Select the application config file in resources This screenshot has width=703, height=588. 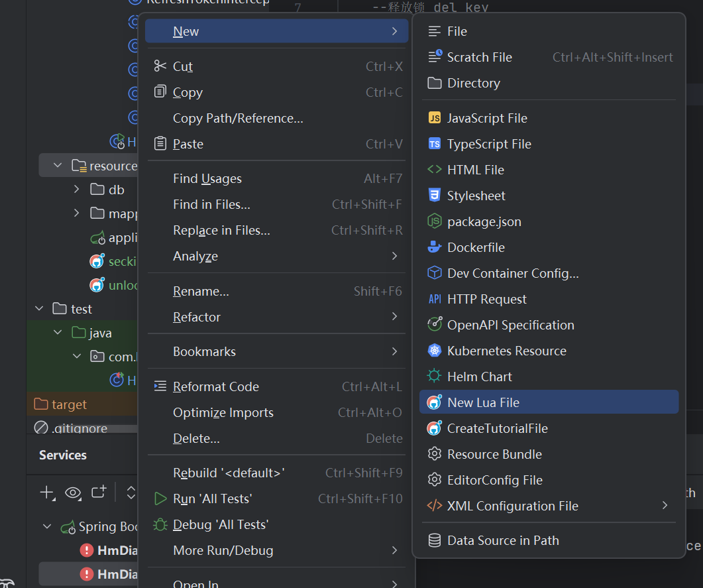pyautogui.click(x=123, y=237)
